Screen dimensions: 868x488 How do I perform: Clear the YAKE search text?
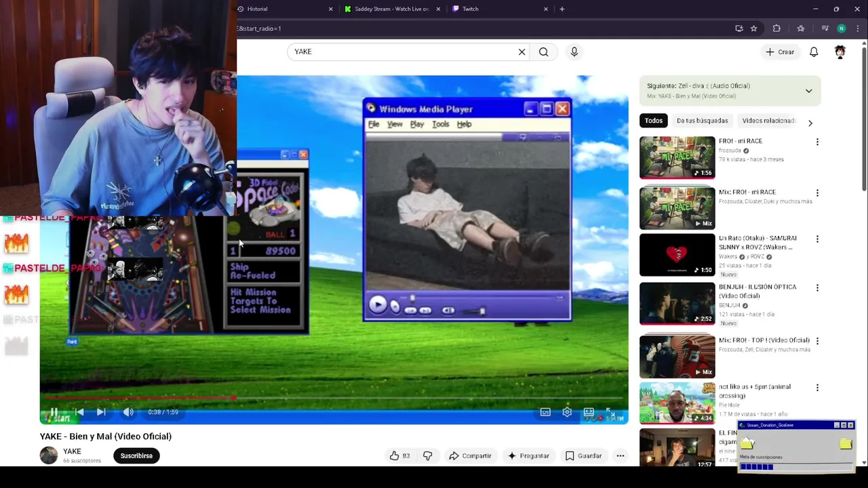tap(521, 52)
